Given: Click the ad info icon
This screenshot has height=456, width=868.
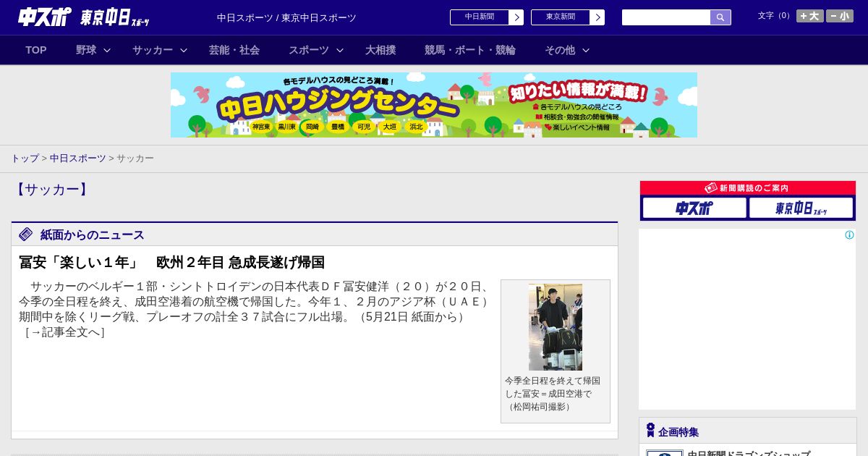Looking at the screenshot, I should pos(849,235).
